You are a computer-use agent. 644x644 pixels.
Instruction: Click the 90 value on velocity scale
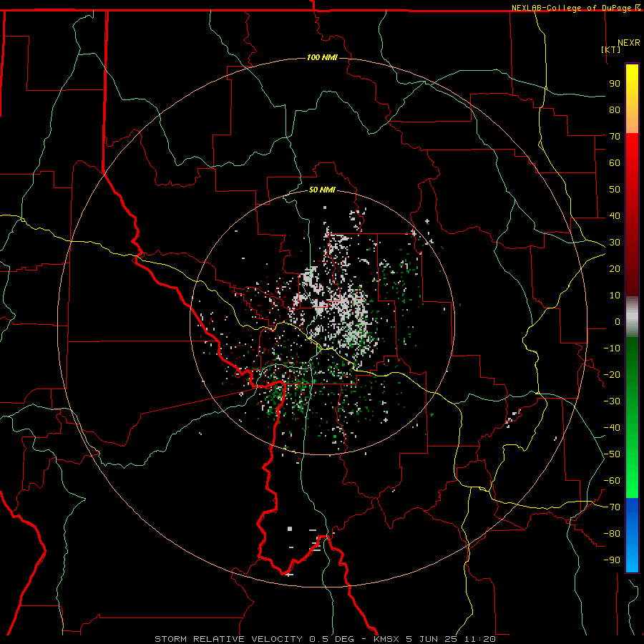[615, 84]
